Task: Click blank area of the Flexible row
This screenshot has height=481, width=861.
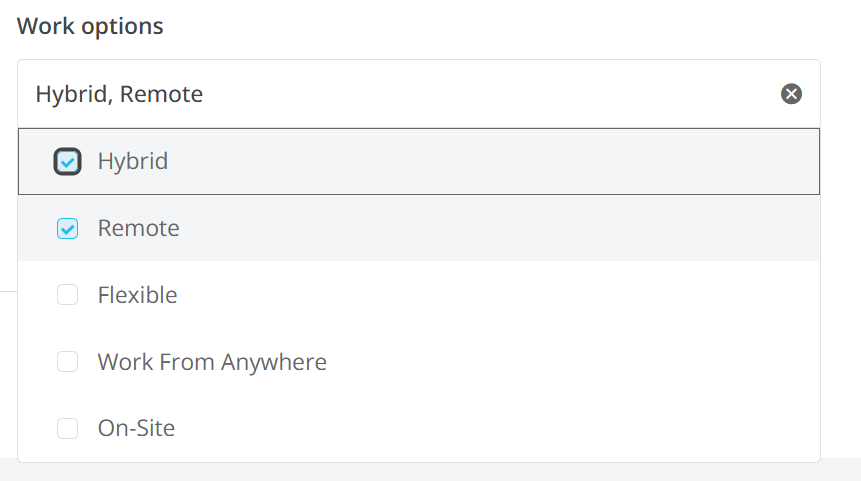Action: 500,295
